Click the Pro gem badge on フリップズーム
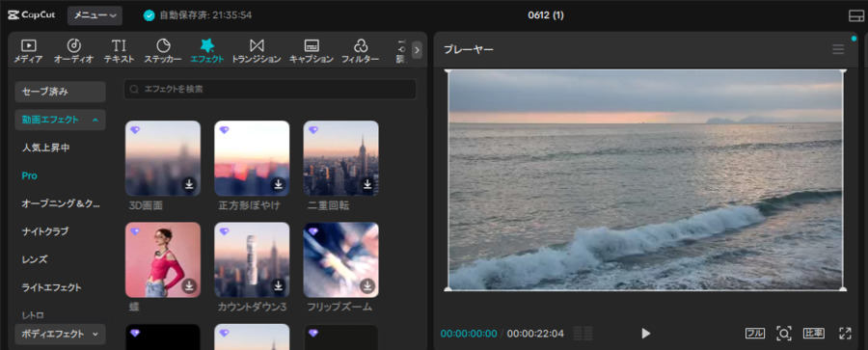Image resolution: width=868 pixels, height=350 pixels. coord(313,231)
